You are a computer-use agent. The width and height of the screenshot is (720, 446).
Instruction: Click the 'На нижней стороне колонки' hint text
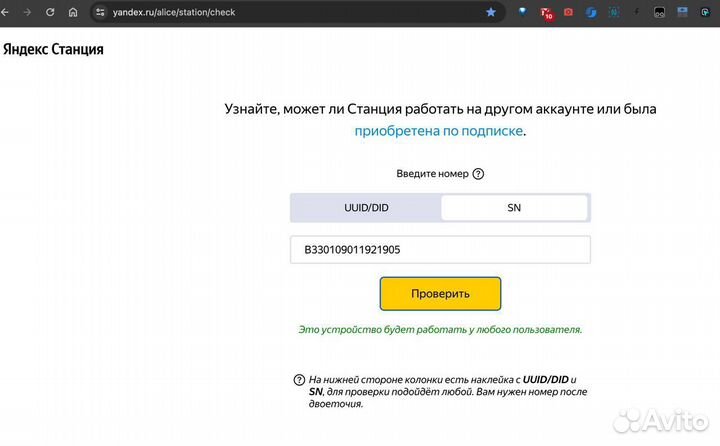click(x=448, y=391)
